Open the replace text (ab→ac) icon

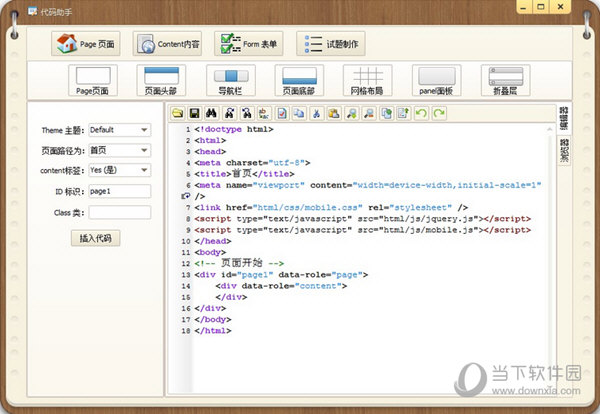coord(264,113)
